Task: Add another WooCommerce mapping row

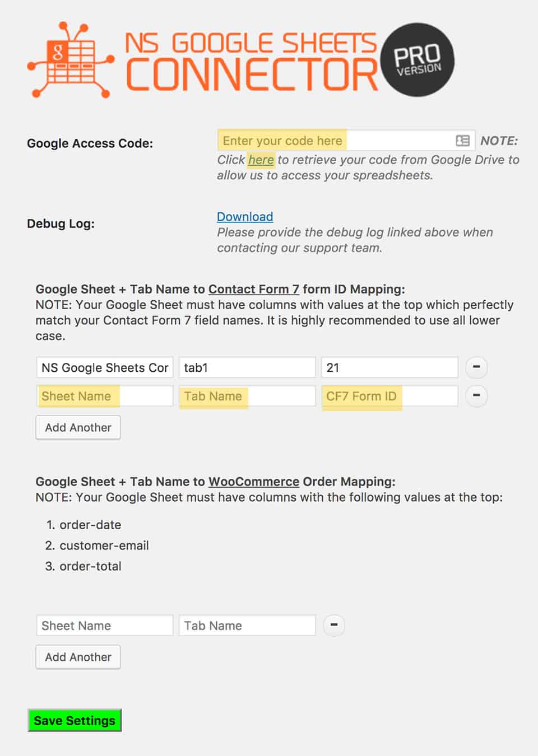Action: 78,657
